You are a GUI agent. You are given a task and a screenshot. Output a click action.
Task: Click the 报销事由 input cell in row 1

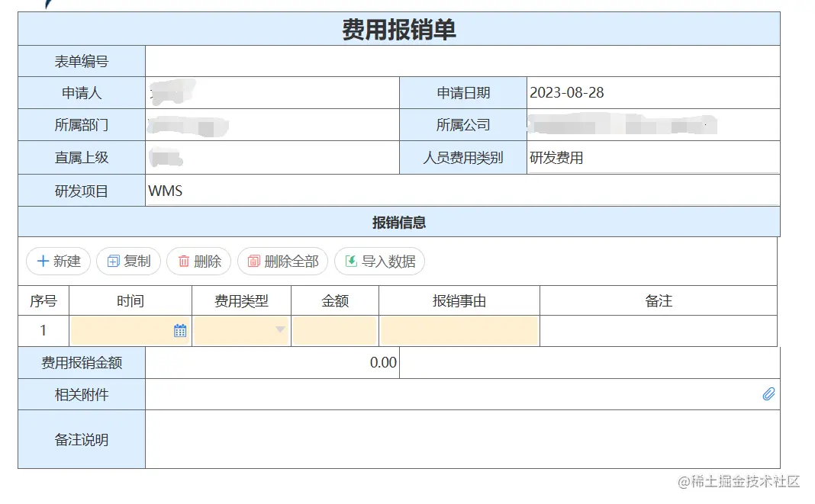click(x=459, y=331)
